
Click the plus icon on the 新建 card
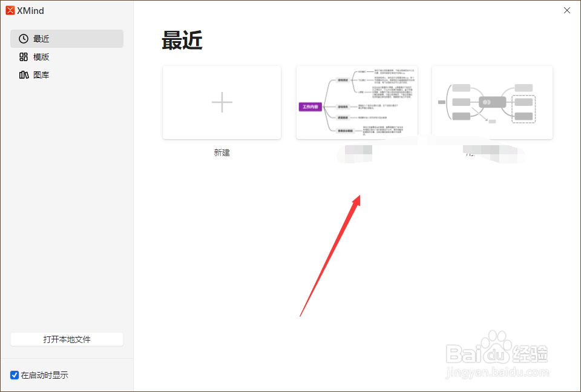[222, 102]
